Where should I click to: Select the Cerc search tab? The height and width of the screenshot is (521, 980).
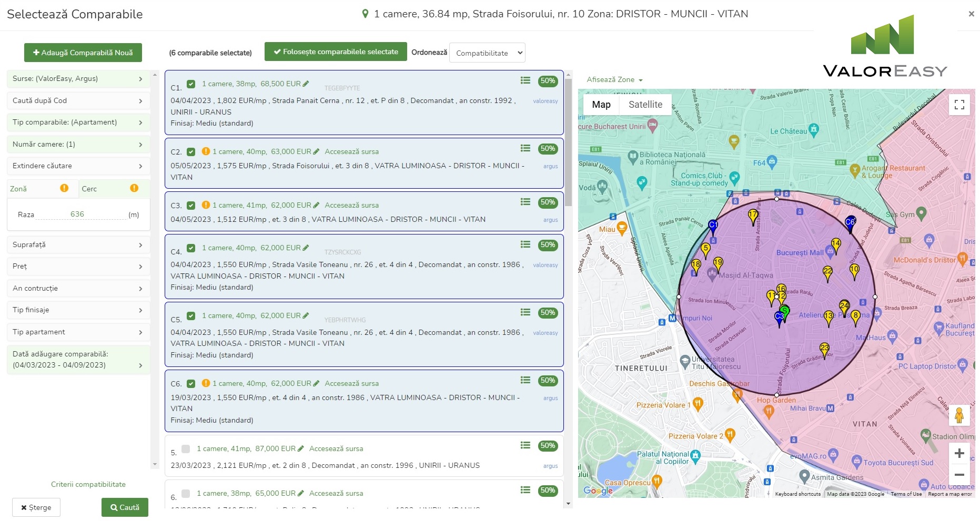(x=114, y=189)
